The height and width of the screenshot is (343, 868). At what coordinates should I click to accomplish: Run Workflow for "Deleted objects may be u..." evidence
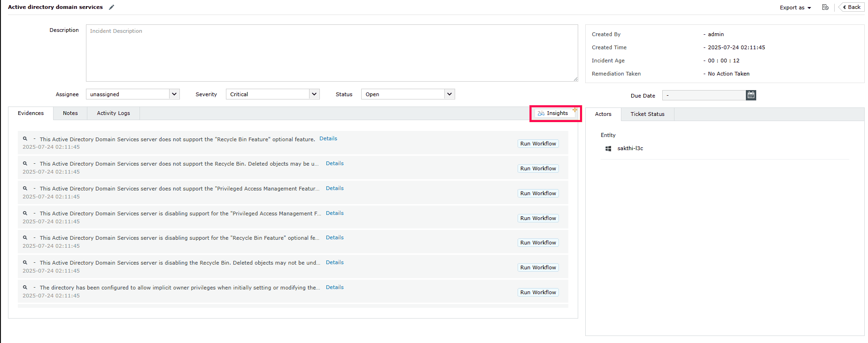click(x=538, y=168)
